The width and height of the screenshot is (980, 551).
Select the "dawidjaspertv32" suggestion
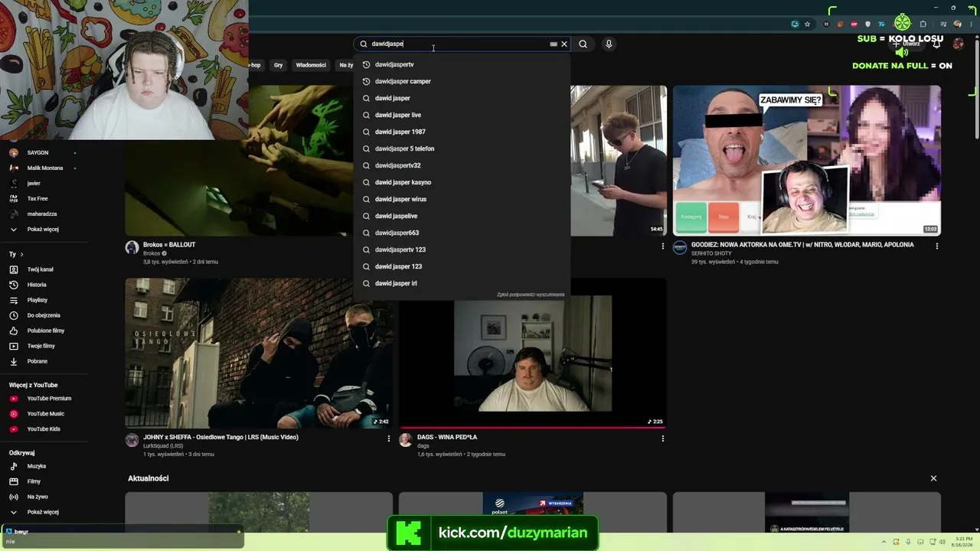coord(462,165)
